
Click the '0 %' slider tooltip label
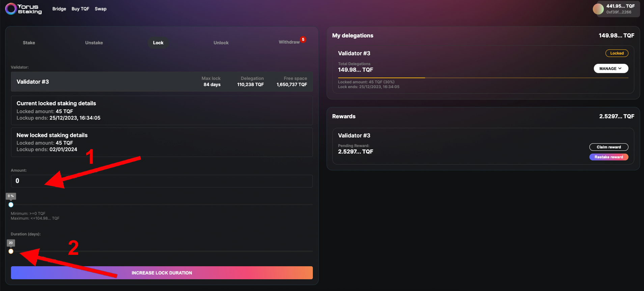[11, 196]
